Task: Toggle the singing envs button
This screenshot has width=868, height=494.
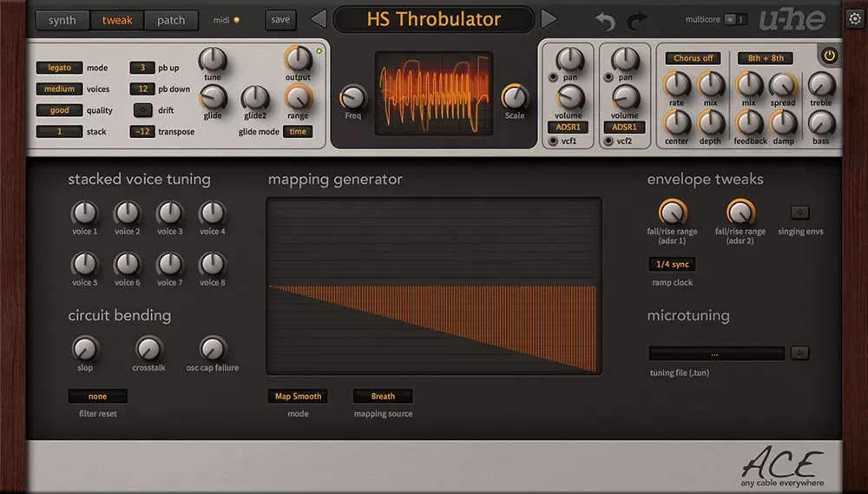Action: [799, 212]
